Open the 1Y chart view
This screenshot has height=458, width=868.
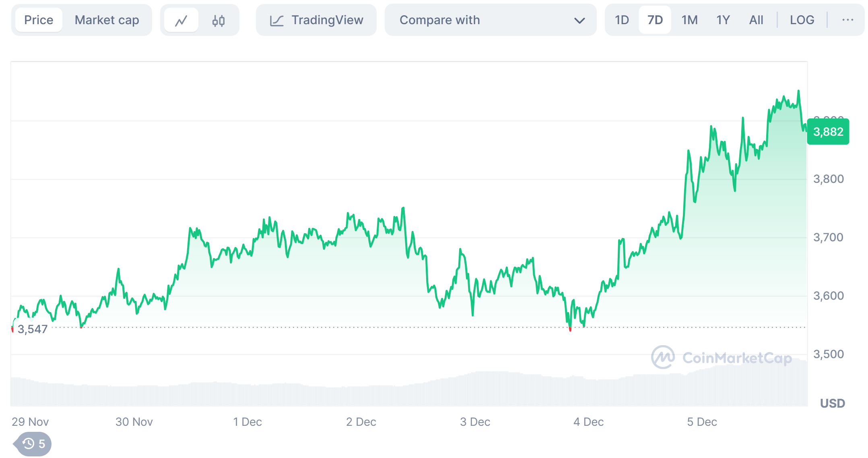723,19
